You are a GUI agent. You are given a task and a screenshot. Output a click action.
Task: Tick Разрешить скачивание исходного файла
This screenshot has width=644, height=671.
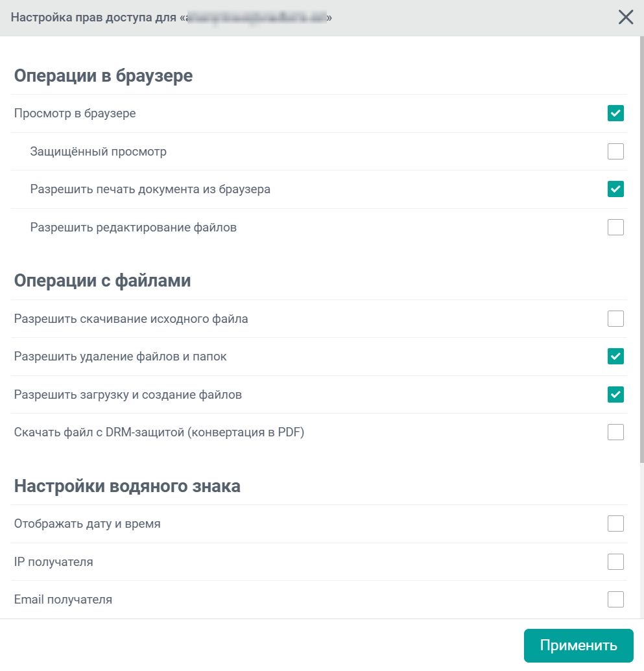point(615,319)
